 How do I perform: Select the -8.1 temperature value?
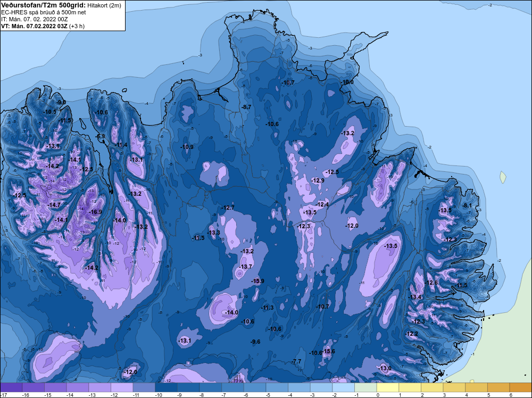(467, 205)
